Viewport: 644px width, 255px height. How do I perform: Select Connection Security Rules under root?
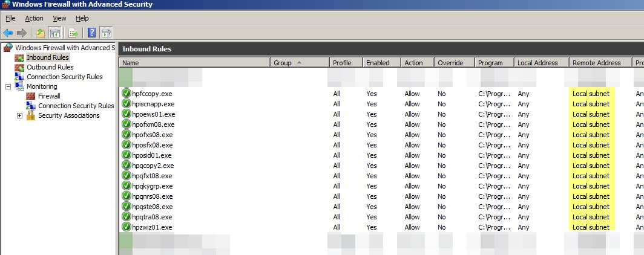click(65, 77)
